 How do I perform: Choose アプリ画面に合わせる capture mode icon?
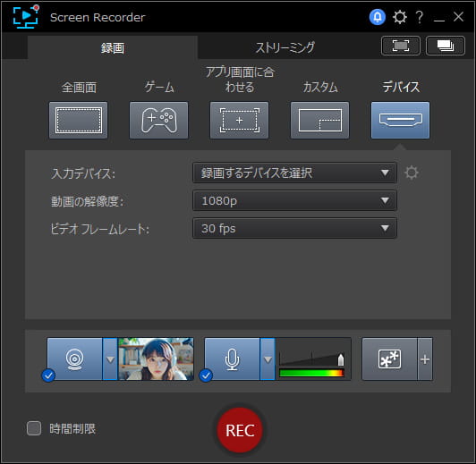pyautogui.click(x=239, y=120)
